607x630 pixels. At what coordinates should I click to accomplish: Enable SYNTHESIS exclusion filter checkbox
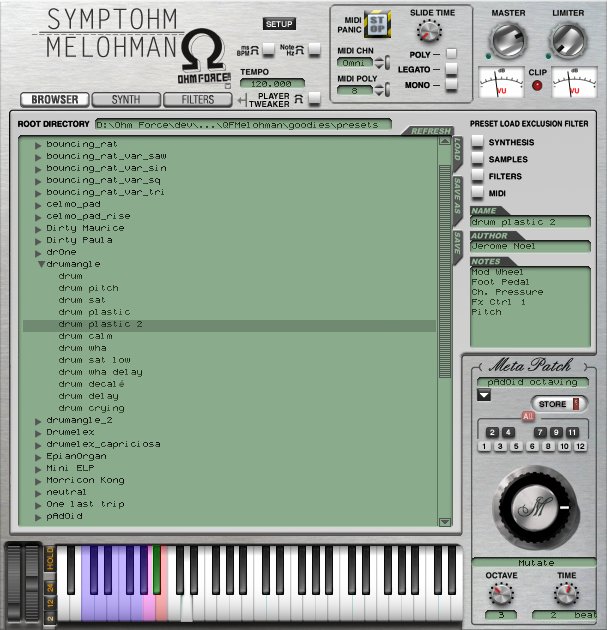(x=477, y=141)
